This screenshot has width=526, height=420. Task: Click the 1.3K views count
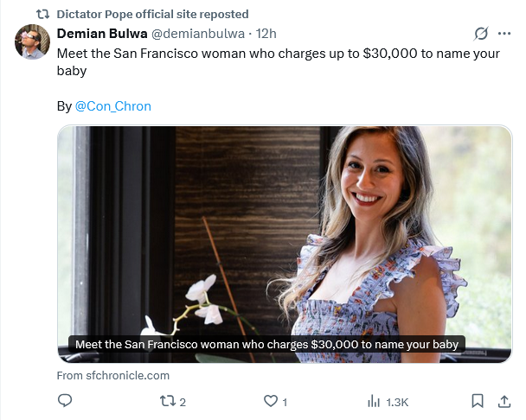(x=397, y=402)
